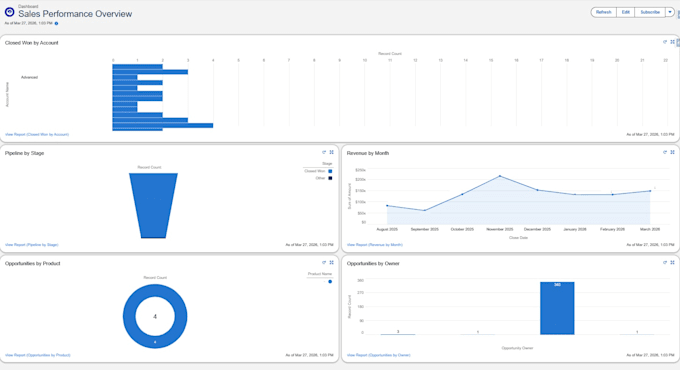The height and width of the screenshot is (370, 680).
Task: Open the info icon beside dashboard timestamp
Action: [56, 23]
